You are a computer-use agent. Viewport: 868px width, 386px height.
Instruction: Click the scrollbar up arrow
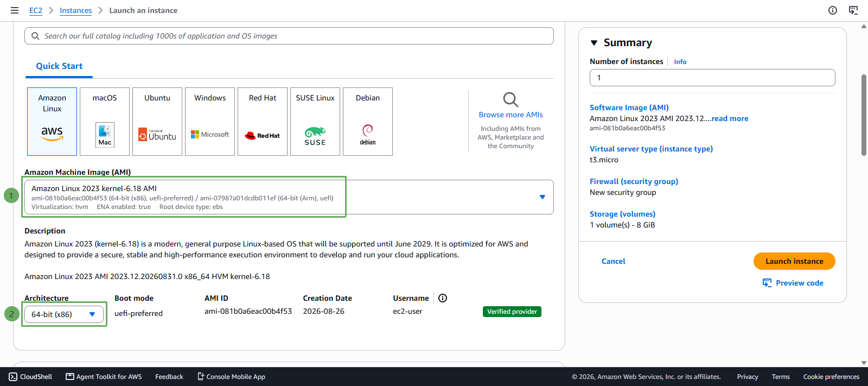pyautogui.click(x=864, y=26)
